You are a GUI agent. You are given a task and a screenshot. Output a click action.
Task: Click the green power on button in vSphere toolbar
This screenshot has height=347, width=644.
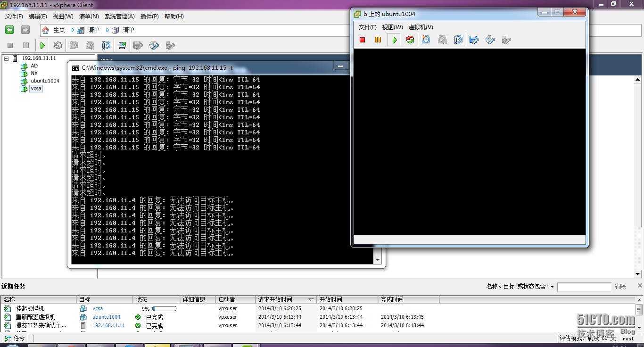pyautogui.click(x=42, y=45)
